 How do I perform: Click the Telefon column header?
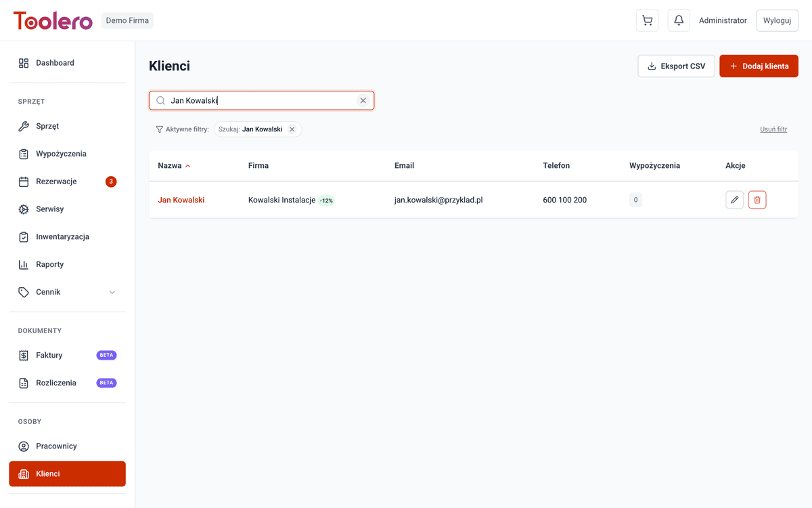(x=556, y=166)
